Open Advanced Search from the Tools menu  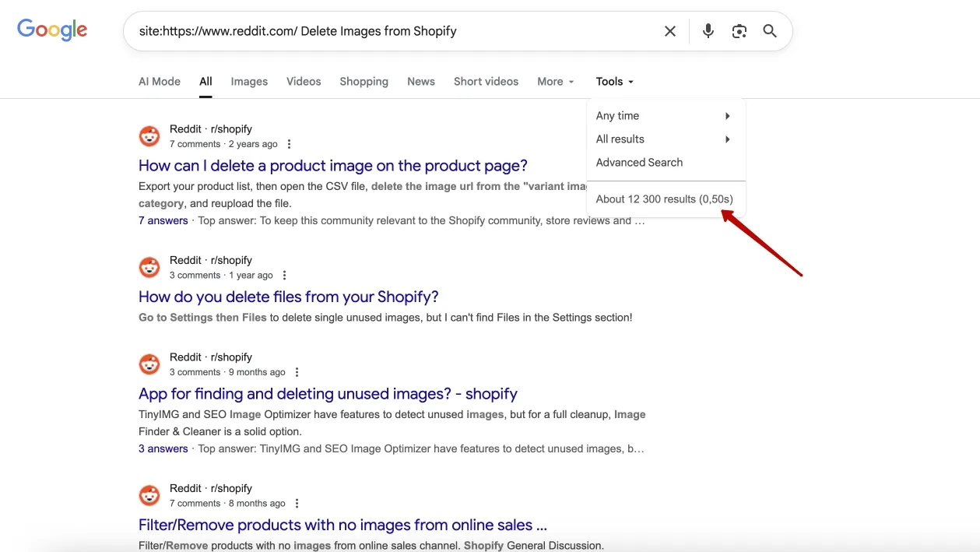(x=639, y=162)
